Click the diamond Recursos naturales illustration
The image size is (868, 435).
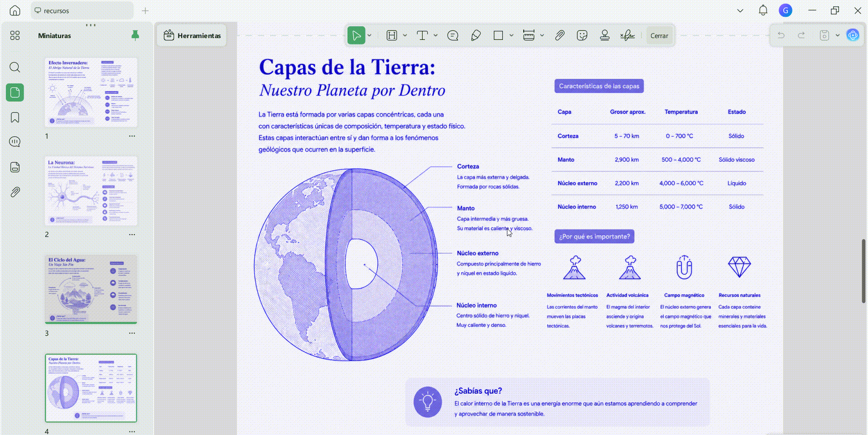(x=739, y=267)
